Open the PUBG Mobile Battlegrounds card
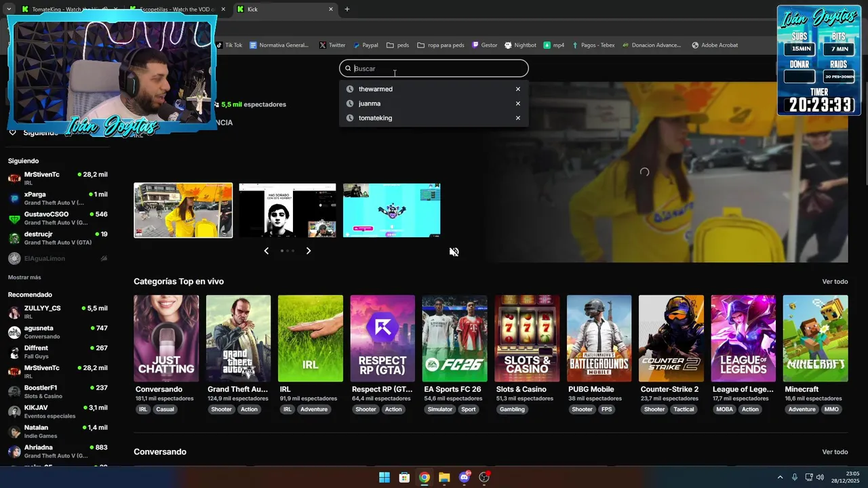Viewport: 868px width, 488px height. 599,338
